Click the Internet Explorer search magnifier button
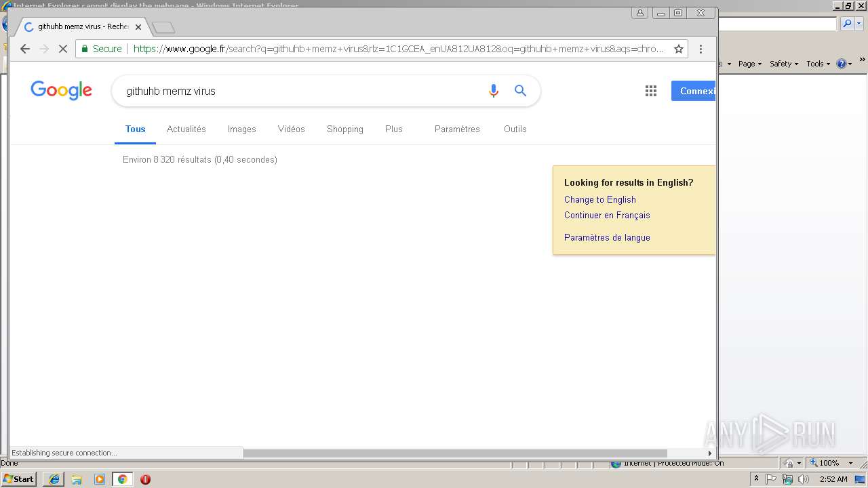The width and height of the screenshot is (868, 488). coord(847,24)
